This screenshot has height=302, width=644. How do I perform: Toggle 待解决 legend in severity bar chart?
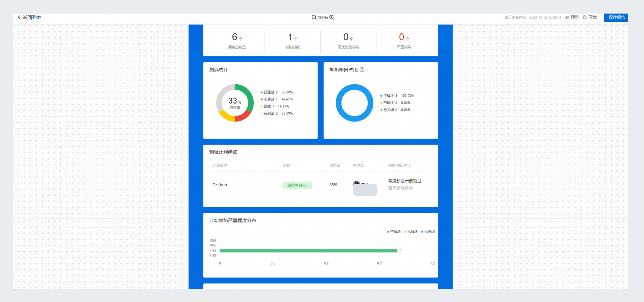pyautogui.click(x=393, y=231)
